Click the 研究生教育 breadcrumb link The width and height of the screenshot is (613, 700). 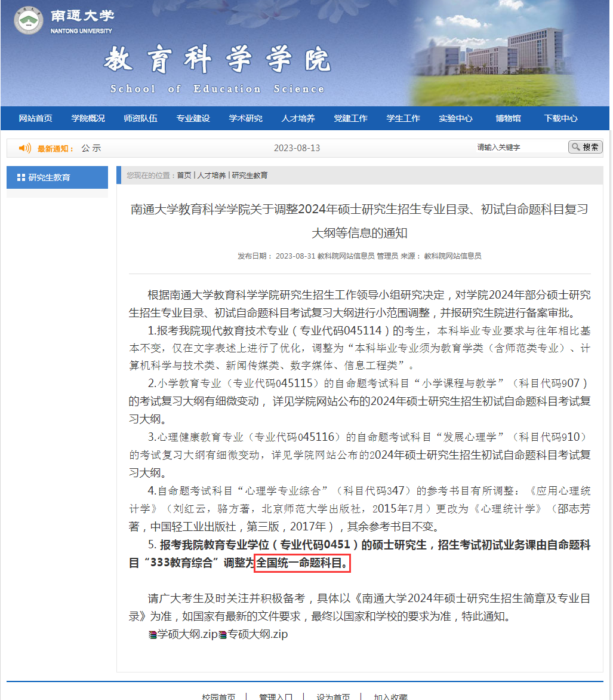(x=250, y=176)
